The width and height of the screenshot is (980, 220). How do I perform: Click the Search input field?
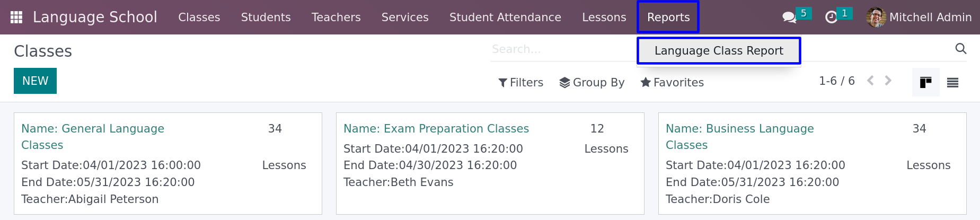tap(562, 49)
